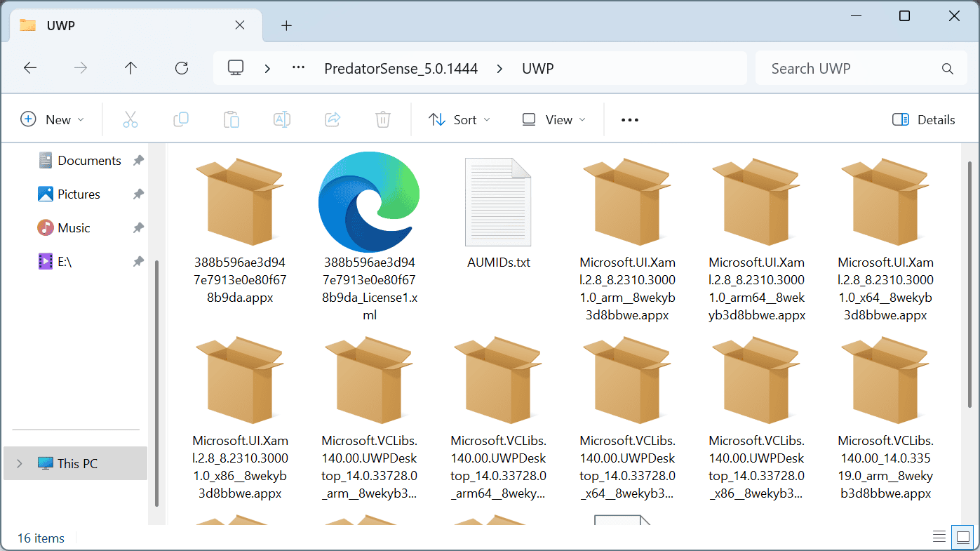Image resolution: width=980 pixels, height=551 pixels.
Task: Unpin Documents using its pin icon
Action: (x=139, y=161)
